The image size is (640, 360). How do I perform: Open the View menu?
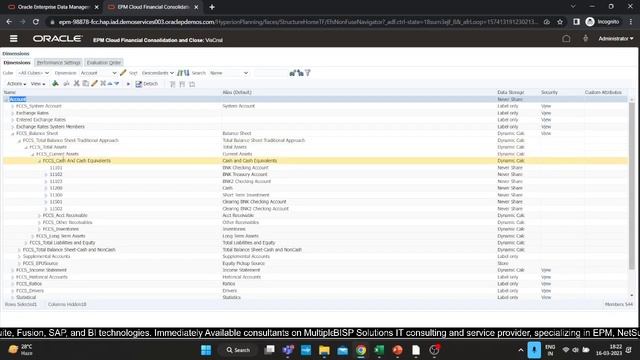point(38,84)
